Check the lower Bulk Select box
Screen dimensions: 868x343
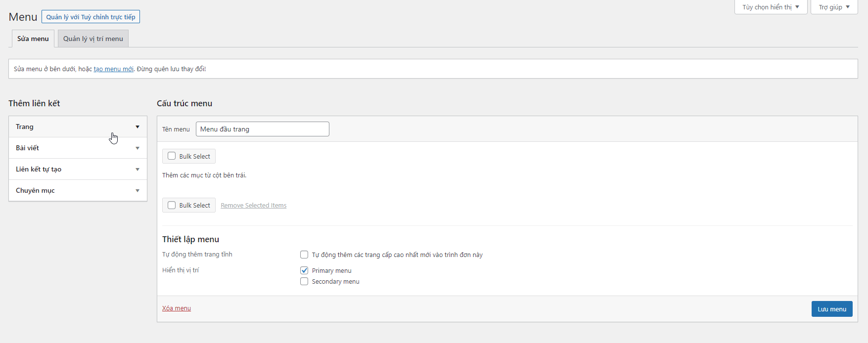click(x=172, y=205)
